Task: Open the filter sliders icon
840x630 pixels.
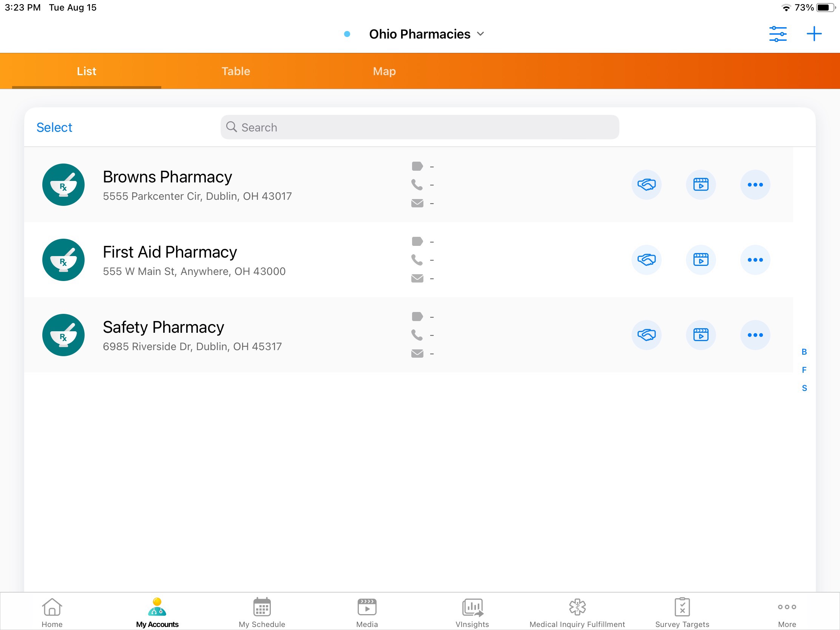Action: (777, 34)
